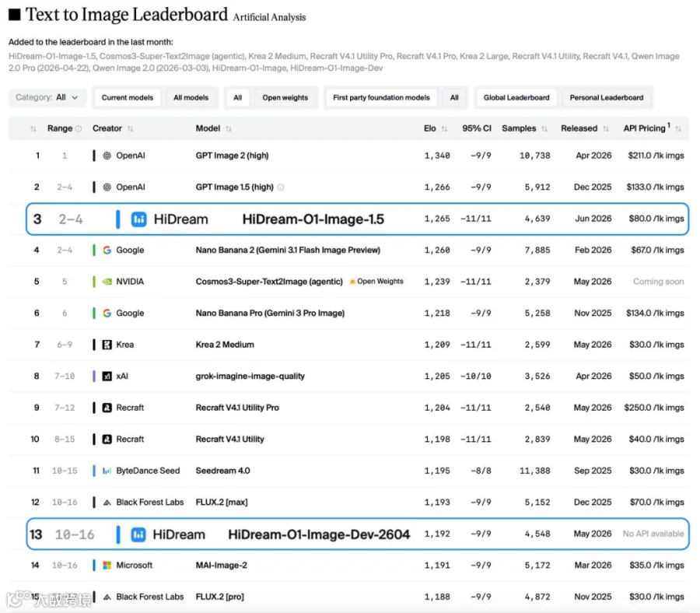Viewport: 700px width, 613px height.
Task: Sort by the Samples column arrows
Action: tap(544, 128)
